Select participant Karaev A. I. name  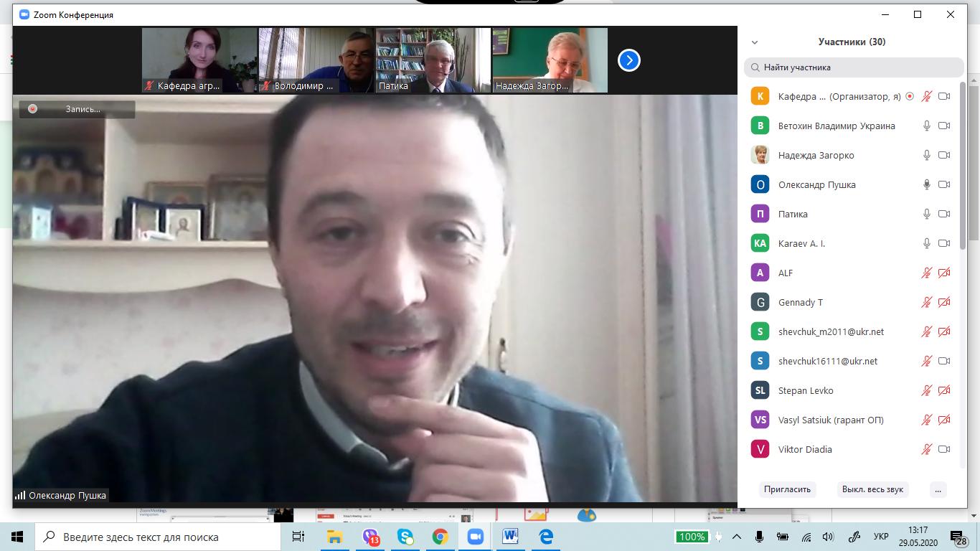click(801, 243)
